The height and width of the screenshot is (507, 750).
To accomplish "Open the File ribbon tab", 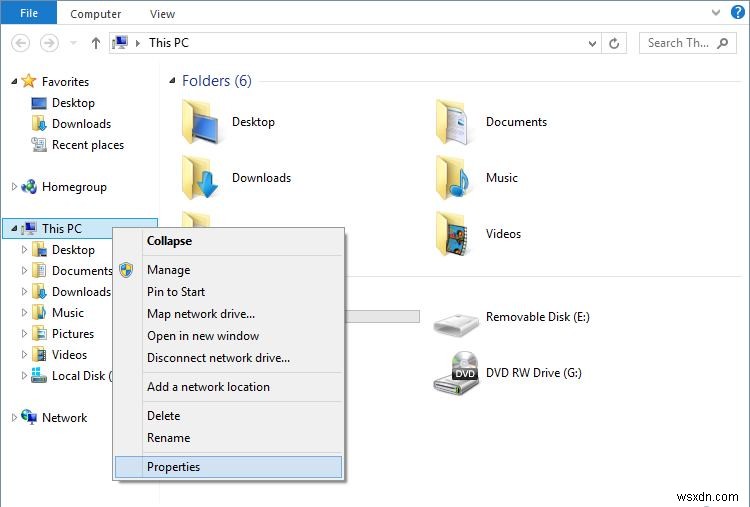I will click(x=29, y=13).
